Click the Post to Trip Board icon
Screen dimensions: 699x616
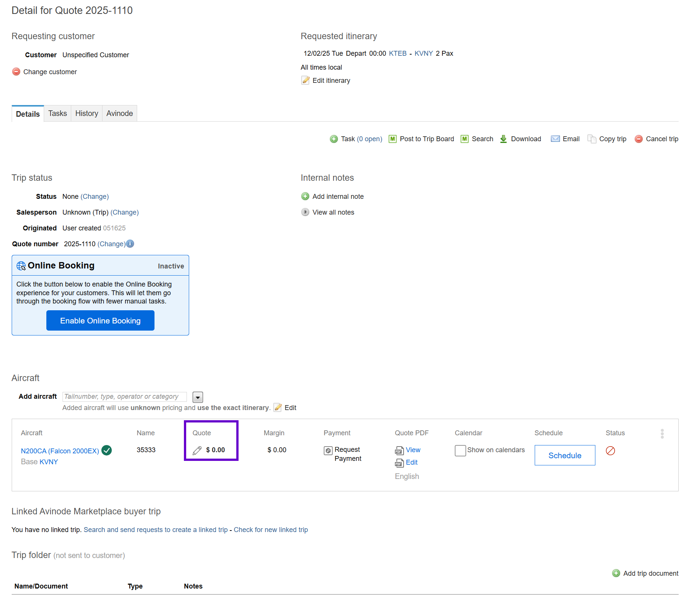click(x=393, y=139)
